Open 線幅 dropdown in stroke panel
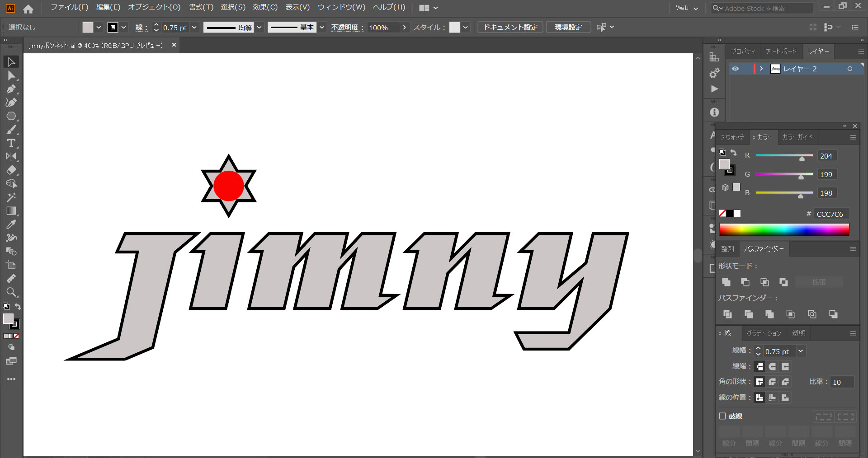Screen dimensions: 868x458 point(801,351)
